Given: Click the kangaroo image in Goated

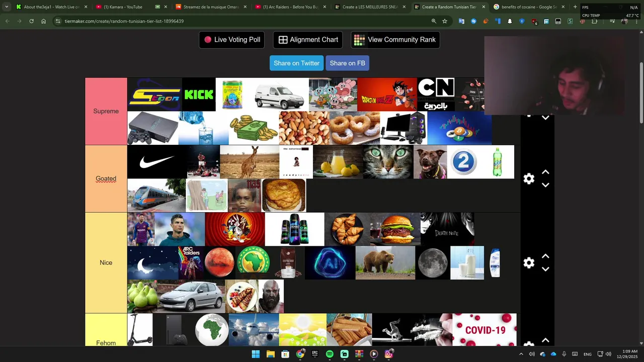Looking at the screenshot, I should click(250, 162).
